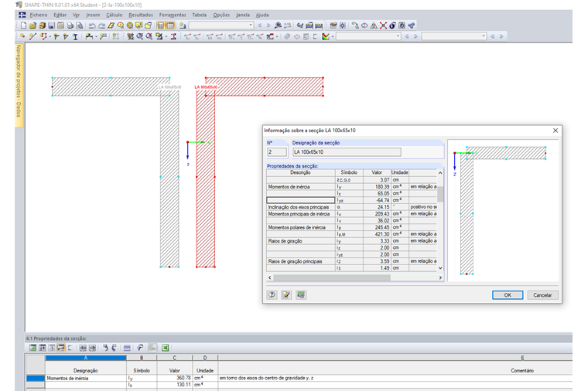588x391 pixels.
Task: Click section preview thumbnail in dialog
Action: (x=503, y=210)
